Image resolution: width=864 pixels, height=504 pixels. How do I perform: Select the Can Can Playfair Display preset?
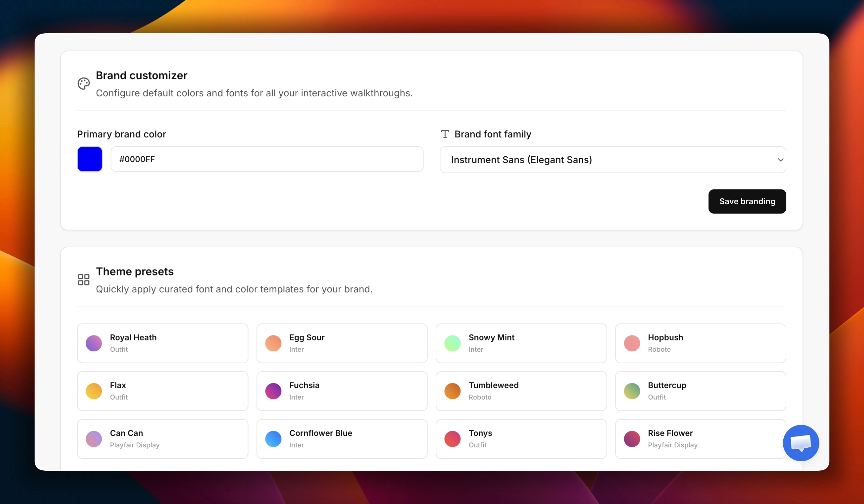coord(162,439)
